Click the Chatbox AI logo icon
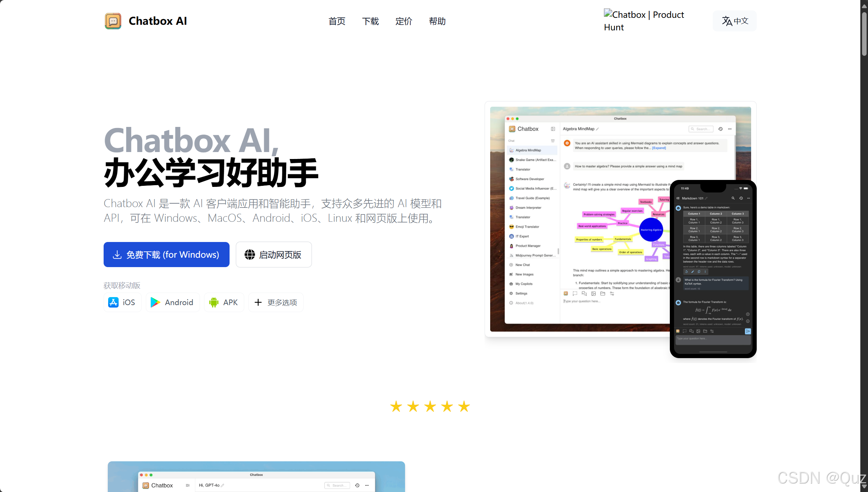868x492 pixels. [x=113, y=21]
